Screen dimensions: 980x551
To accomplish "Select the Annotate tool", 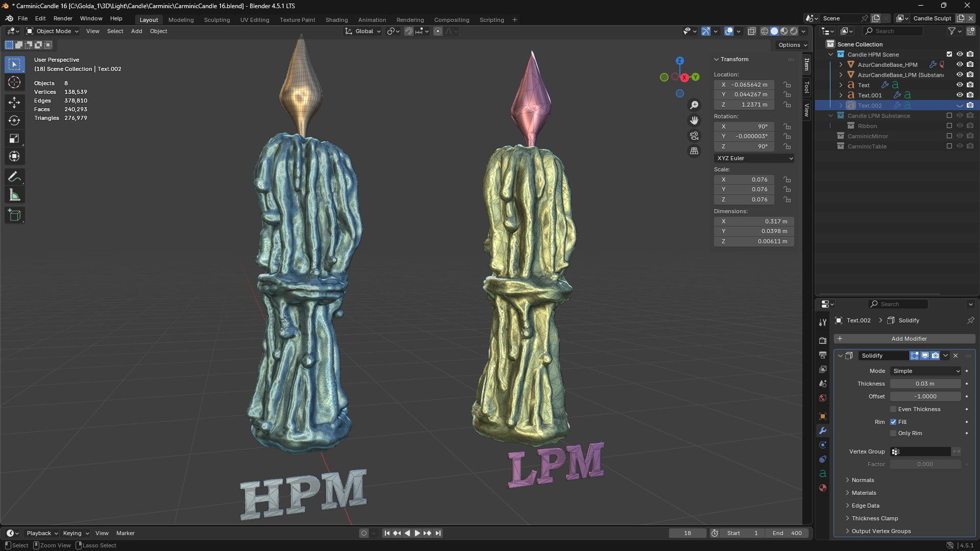I will click(14, 177).
